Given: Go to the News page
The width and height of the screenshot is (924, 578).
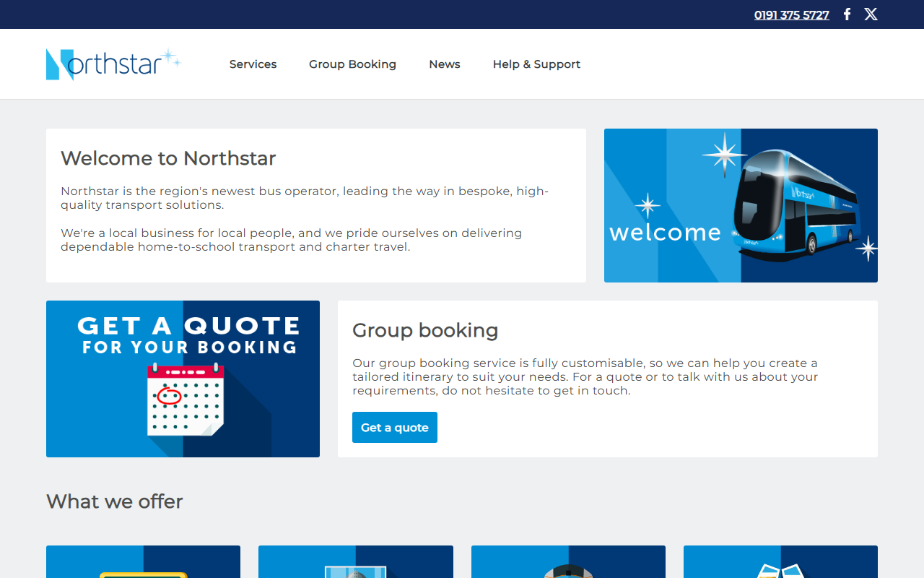Looking at the screenshot, I should (445, 64).
